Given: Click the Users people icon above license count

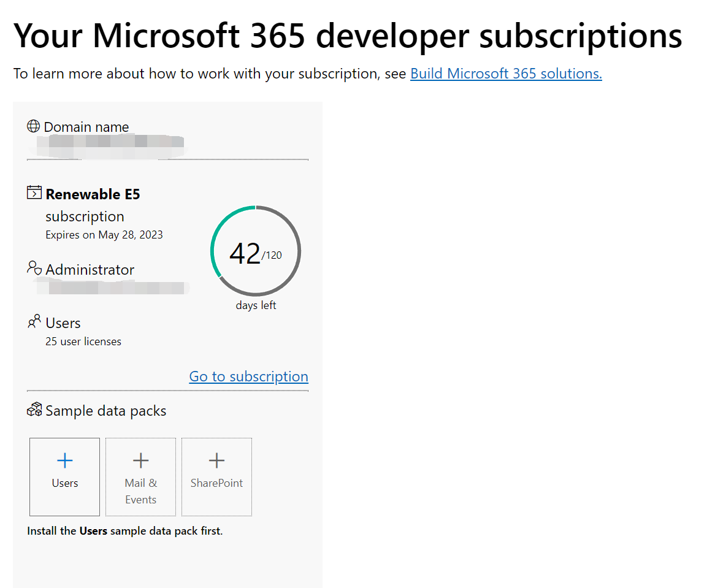Looking at the screenshot, I should tap(34, 322).
